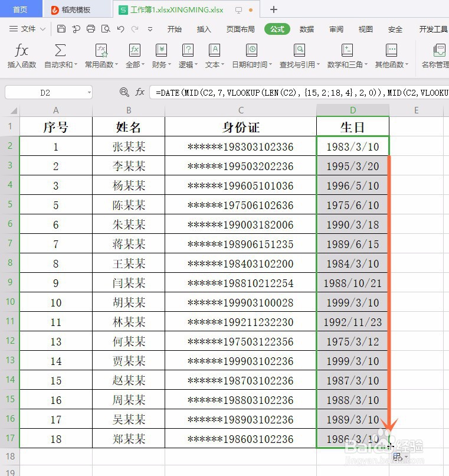Click the header cell 生日
This screenshot has width=449, height=476.
[353, 127]
